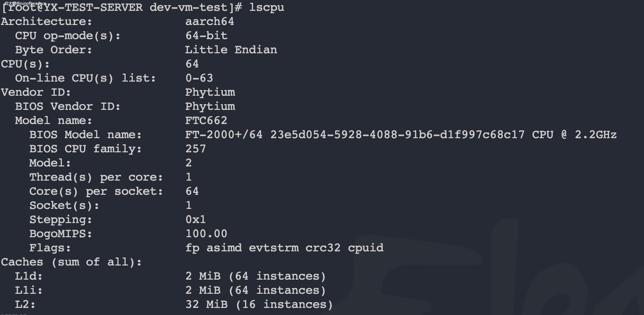Click the BIOS CPU family value 257

tap(195, 149)
